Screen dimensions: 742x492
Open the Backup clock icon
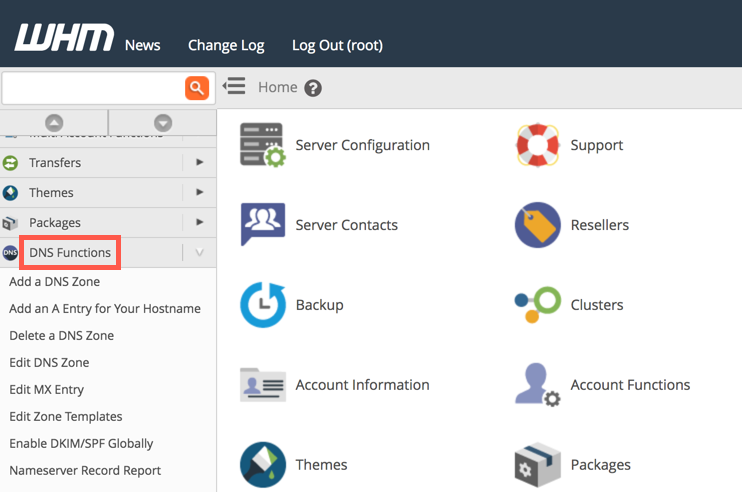click(263, 305)
